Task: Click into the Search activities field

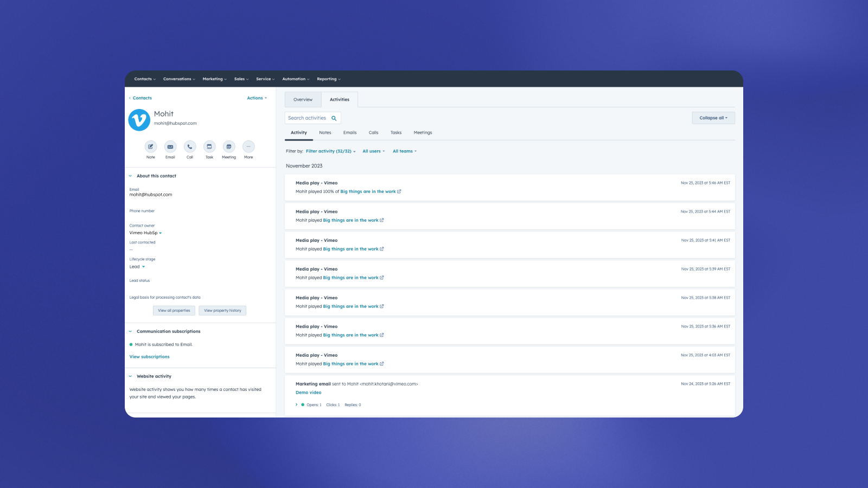Action: click(x=307, y=118)
